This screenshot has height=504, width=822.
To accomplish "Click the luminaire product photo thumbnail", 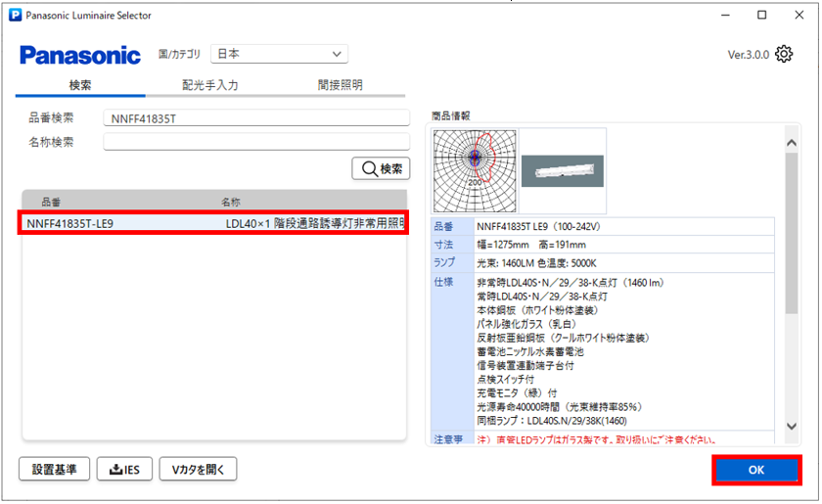I will click(x=562, y=170).
